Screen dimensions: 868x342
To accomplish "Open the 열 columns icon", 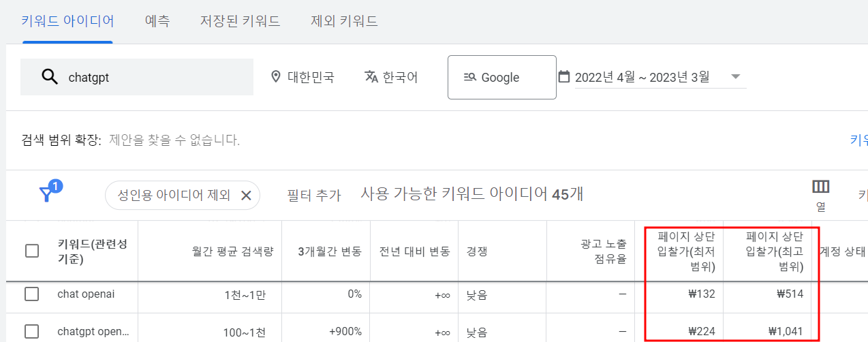I will pos(820,187).
